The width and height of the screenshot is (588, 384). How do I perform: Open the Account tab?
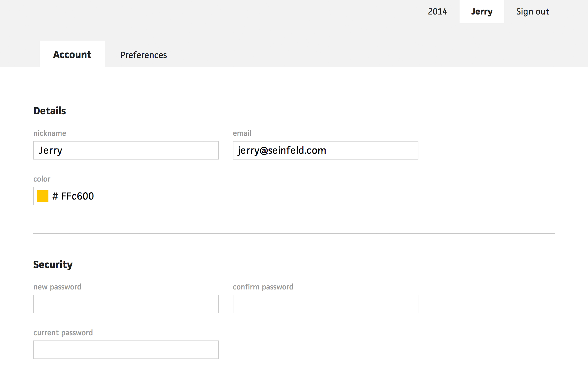coord(72,55)
